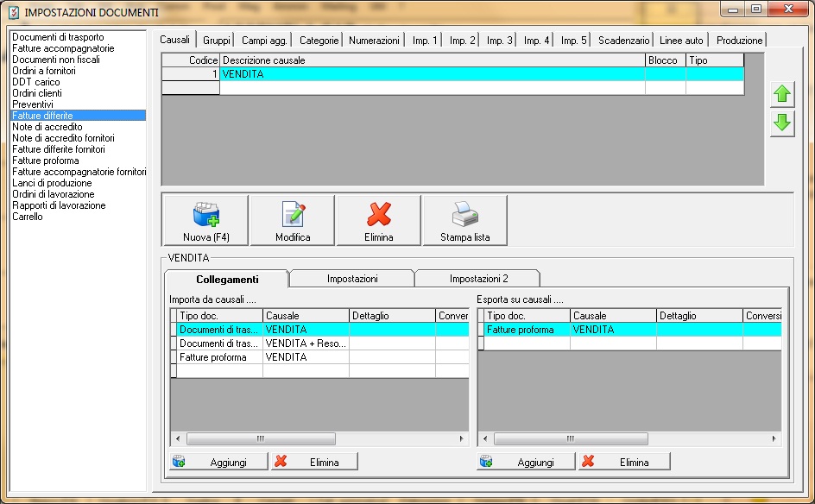This screenshot has width=815, height=504.
Task: Open the Imp. 2 tab
Action: pyautogui.click(x=462, y=40)
